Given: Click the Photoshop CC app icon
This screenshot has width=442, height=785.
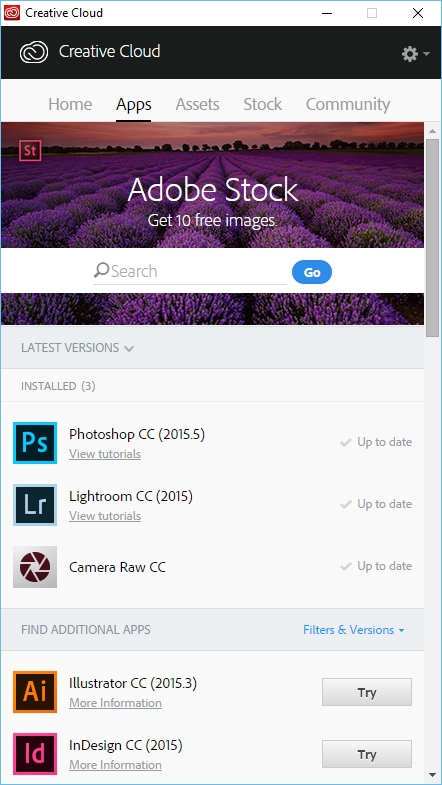Looking at the screenshot, I should tap(35, 443).
